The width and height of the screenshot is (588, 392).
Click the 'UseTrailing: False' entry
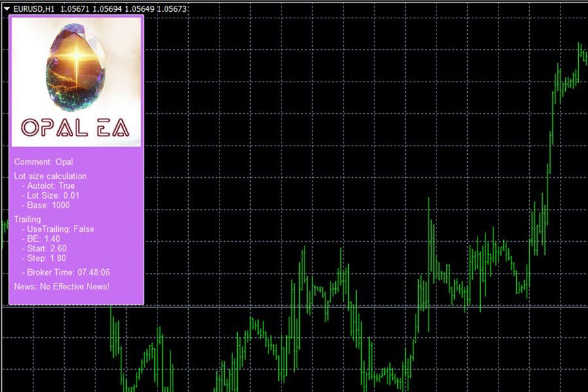point(58,229)
